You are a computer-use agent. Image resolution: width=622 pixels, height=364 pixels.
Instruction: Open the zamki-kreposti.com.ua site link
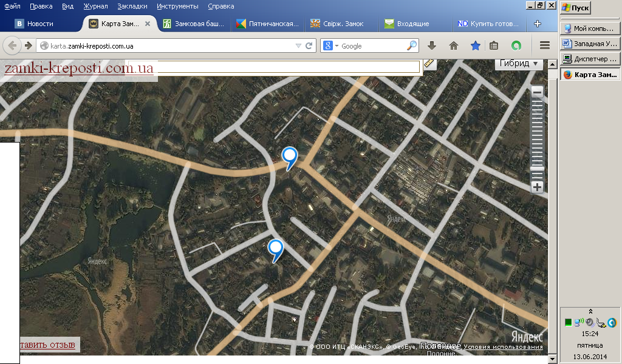(x=79, y=68)
